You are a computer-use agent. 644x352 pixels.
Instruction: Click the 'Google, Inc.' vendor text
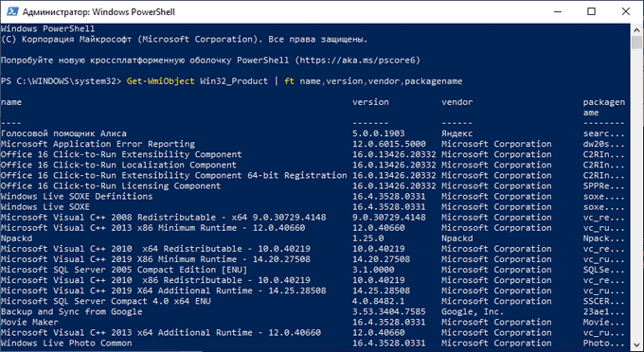pyautogui.click(x=473, y=312)
